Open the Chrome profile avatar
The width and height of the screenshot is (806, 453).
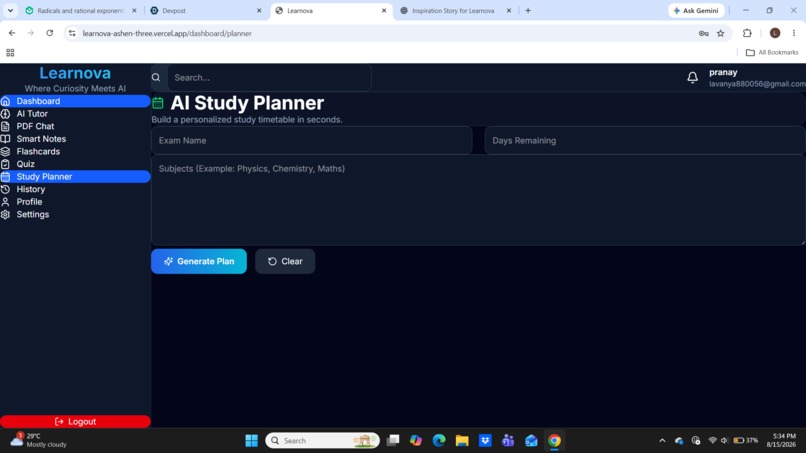click(775, 33)
